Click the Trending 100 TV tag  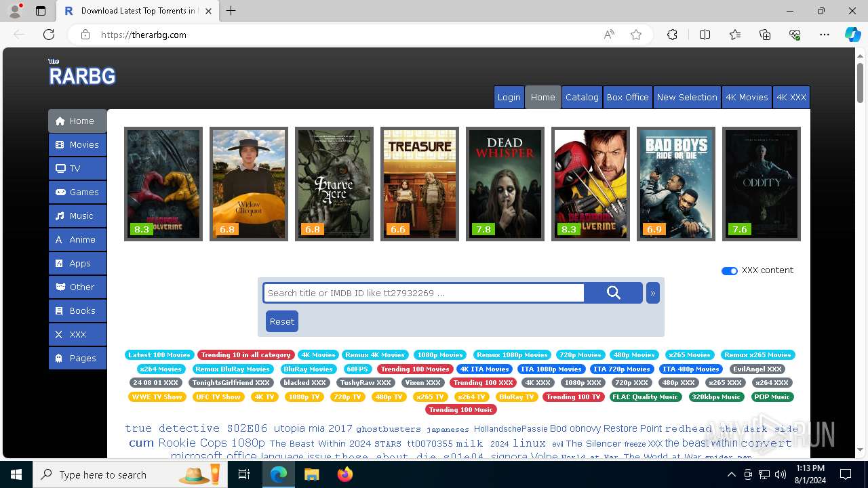coord(573,396)
